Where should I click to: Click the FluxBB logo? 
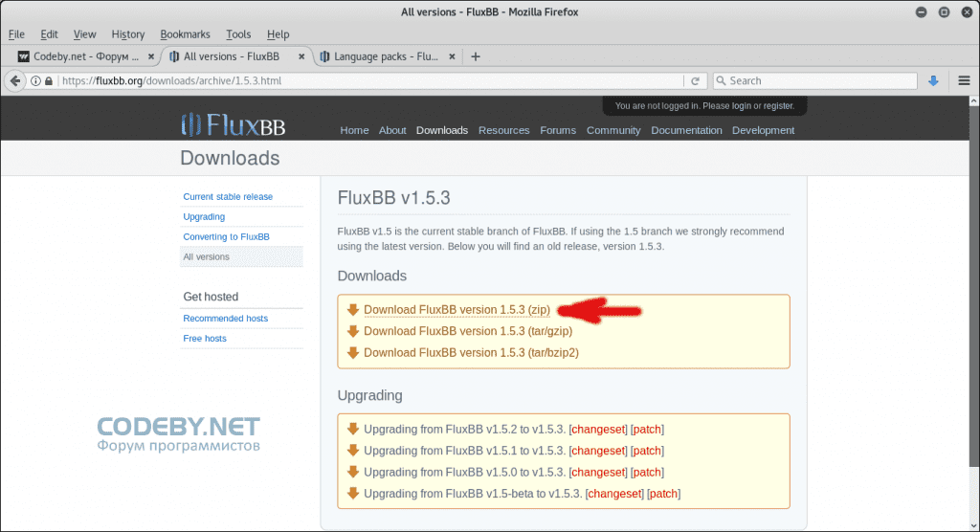(x=234, y=125)
